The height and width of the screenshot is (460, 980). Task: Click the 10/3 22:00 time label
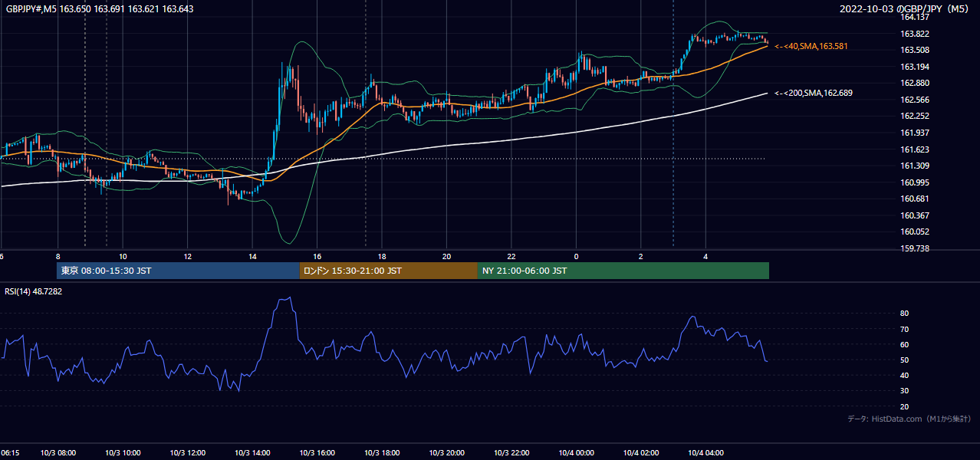tap(512, 453)
